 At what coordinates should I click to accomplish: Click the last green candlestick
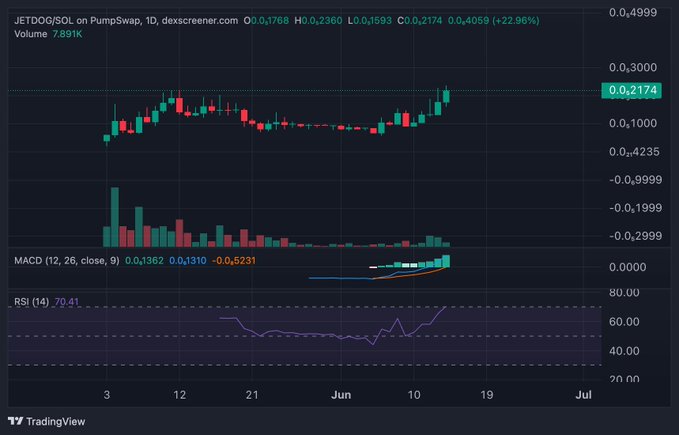[x=446, y=96]
